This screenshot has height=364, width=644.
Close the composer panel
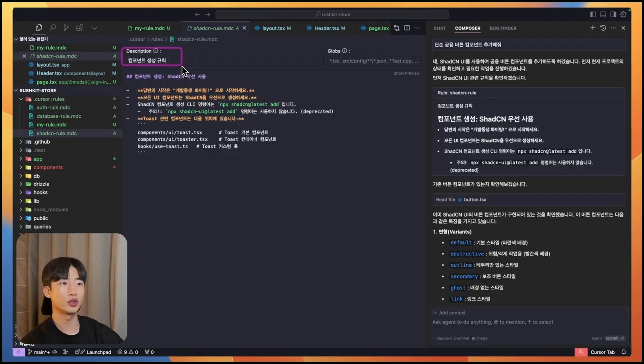pyautogui.click(x=623, y=28)
